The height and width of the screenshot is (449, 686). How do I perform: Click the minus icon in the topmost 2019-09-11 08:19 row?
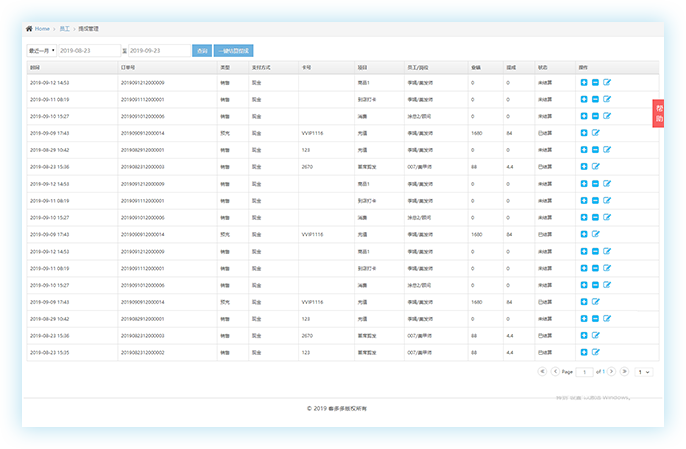595,99
